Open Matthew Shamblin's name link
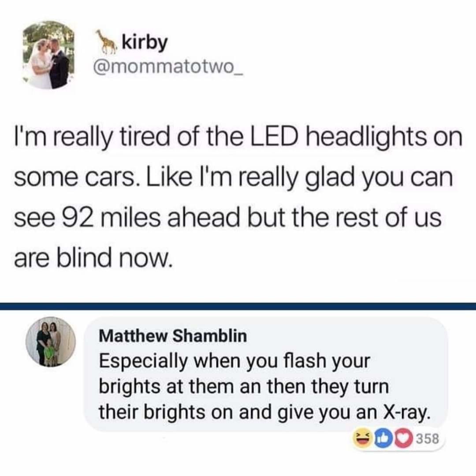The width and height of the screenshot is (476, 476). (173, 336)
